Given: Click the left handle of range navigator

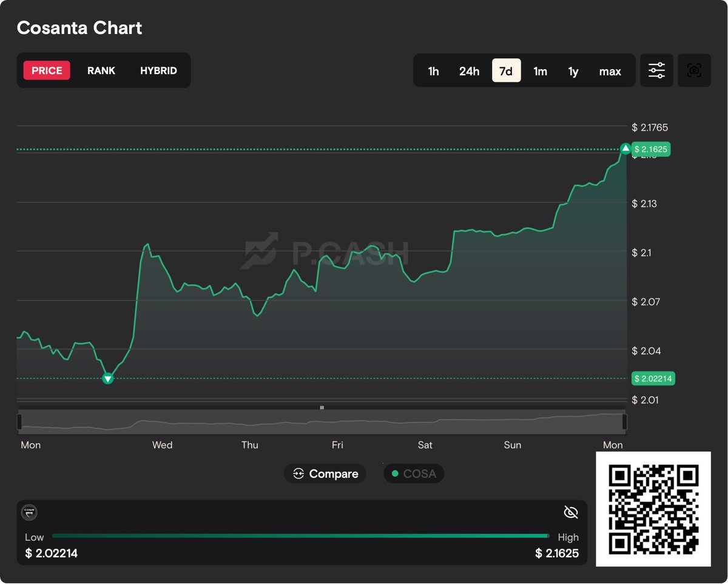Looking at the screenshot, I should pyautogui.click(x=19, y=421).
